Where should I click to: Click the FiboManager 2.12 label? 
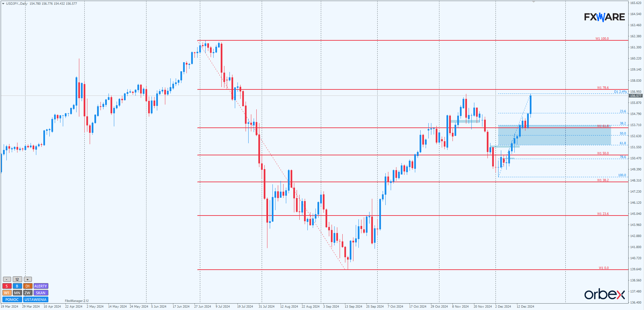click(x=77, y=301)
